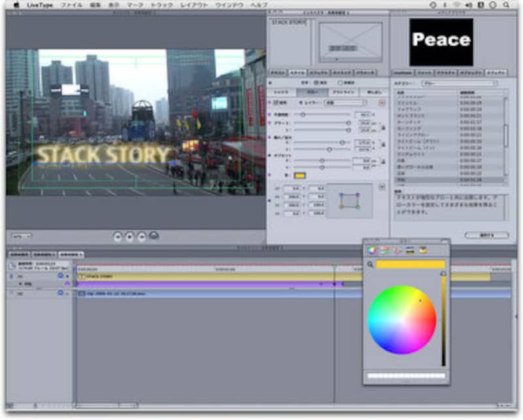This screenshot has height=420, width=523.
Task: Open the トラック menu
Action: (x=161, y=5)
